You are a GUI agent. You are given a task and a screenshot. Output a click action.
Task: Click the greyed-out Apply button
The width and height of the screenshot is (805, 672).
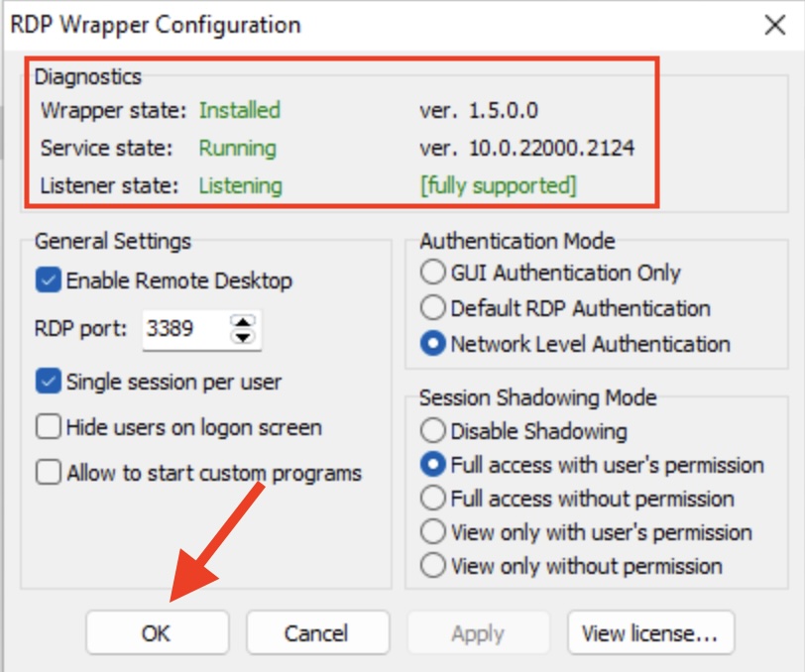pyautogui.click(x=479, y=632)
